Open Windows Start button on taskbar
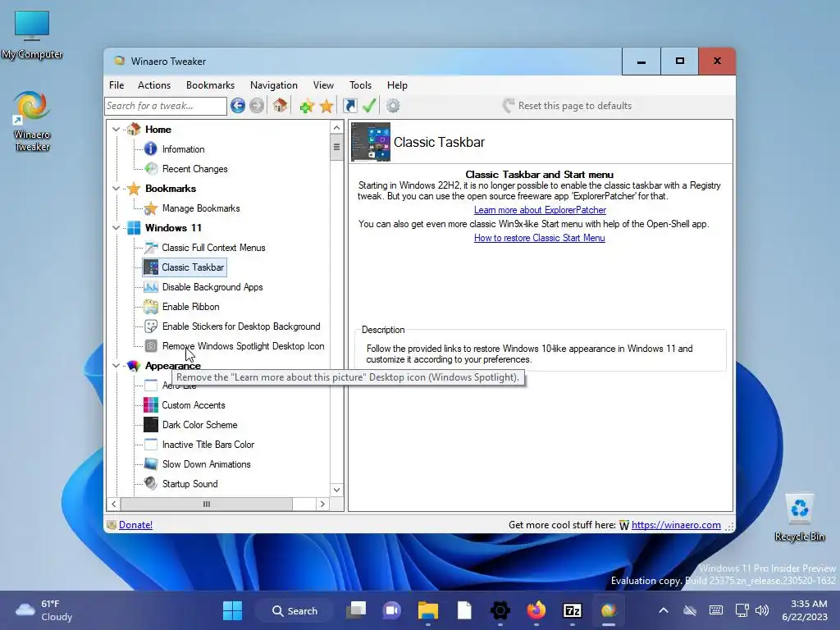Image resolution: width=840 pixels, height=630 pixels. [x=232, y=610]
